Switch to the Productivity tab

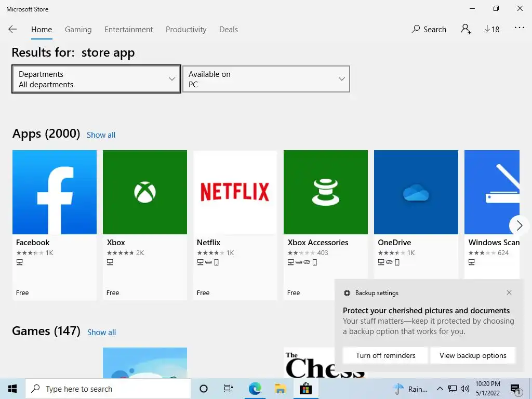(x=186, y=30)
